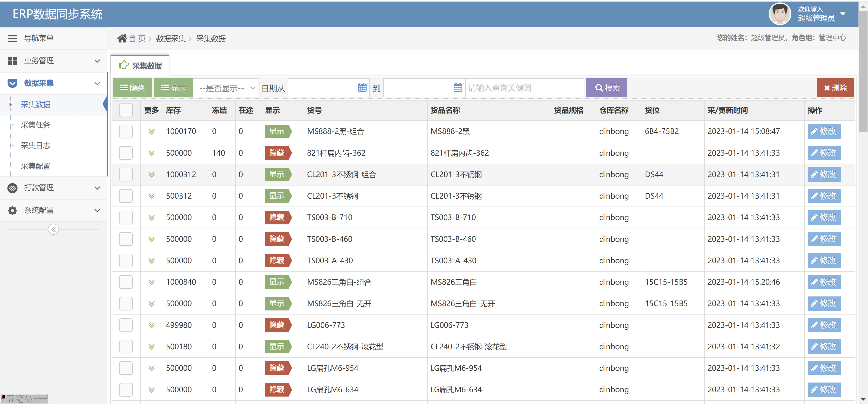The width and height of the screenshot is (868, 404).
Task: Expand more details for TS003-B-710 row
Action: tap(152, 218)
